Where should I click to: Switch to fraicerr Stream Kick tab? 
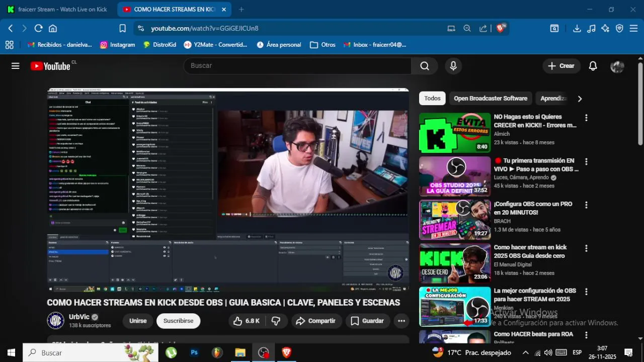[57, 10]
